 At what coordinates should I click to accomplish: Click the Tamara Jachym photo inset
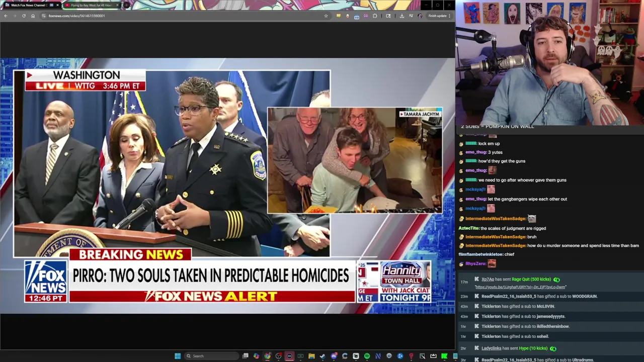pyautogui.click(x=355, y=160)
